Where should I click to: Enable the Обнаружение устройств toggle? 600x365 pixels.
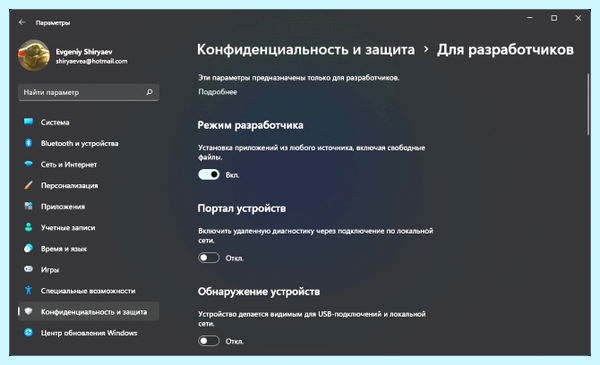coord(209,341)
